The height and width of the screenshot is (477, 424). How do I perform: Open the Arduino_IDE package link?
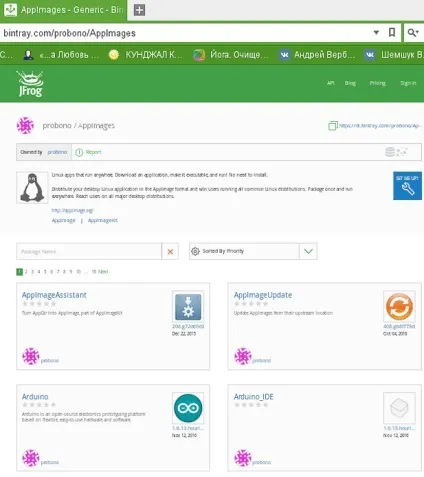click(x=253, y=397)
